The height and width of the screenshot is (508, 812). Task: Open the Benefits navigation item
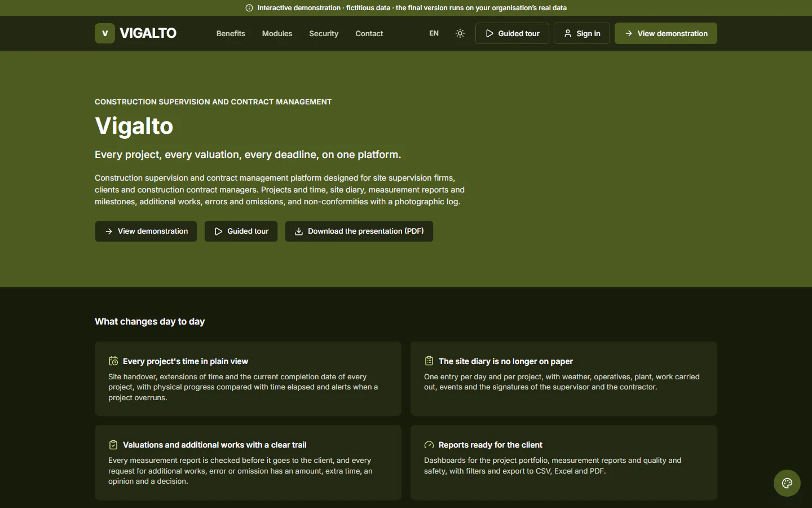[231, 33]
